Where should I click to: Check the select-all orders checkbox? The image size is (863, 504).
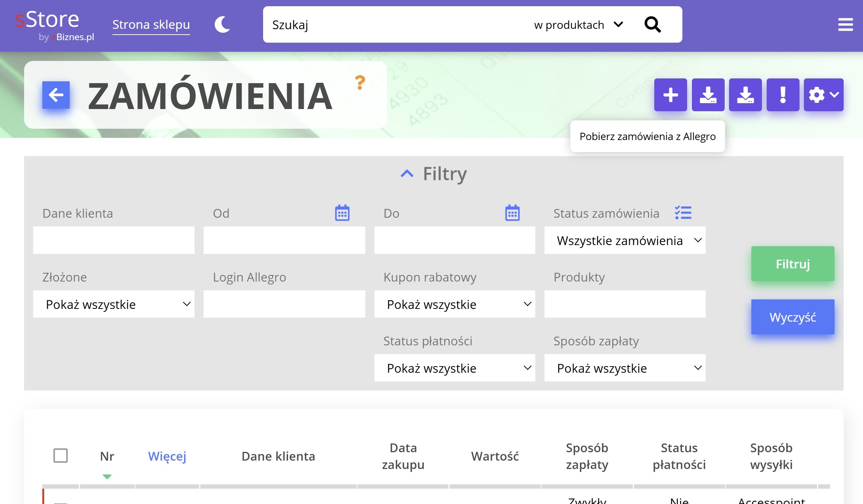coord(61,456)
